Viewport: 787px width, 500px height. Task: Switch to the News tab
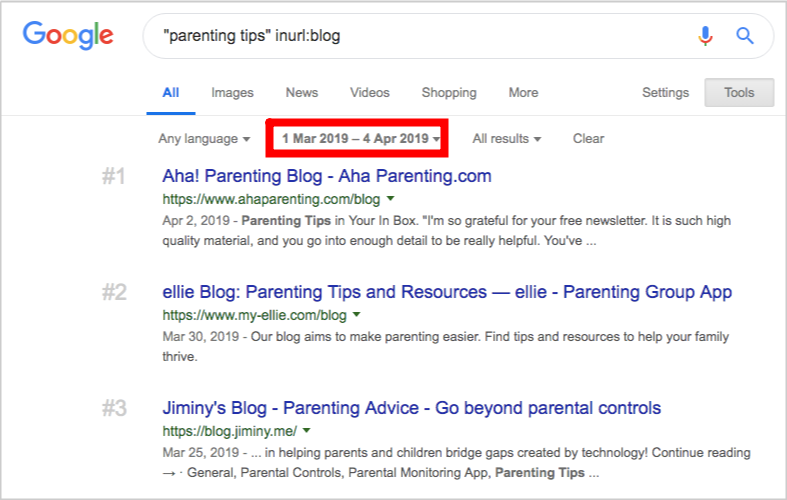[x=302, y=93]
